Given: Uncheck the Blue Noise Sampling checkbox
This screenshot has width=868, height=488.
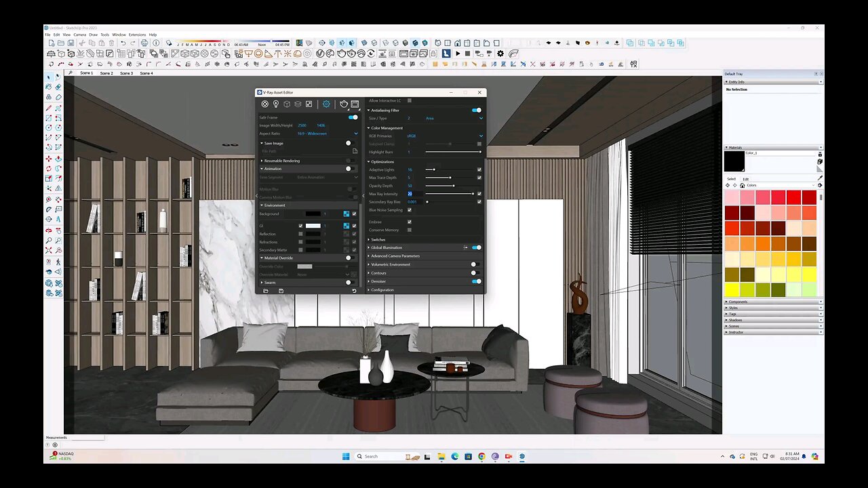Looking at the screenshot, I should [x=410, y=210].
